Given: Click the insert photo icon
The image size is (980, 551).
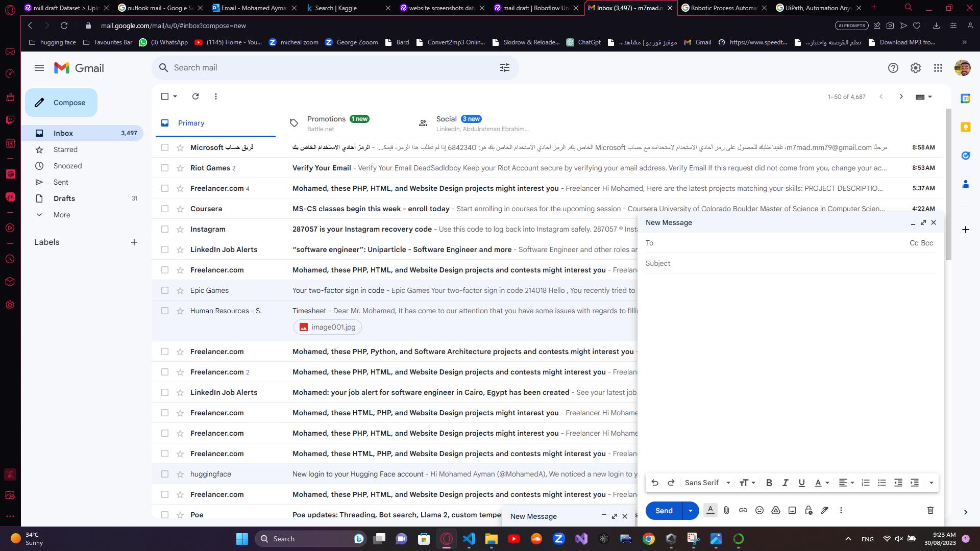Looking at the screenshot, I should click(792, 510).
